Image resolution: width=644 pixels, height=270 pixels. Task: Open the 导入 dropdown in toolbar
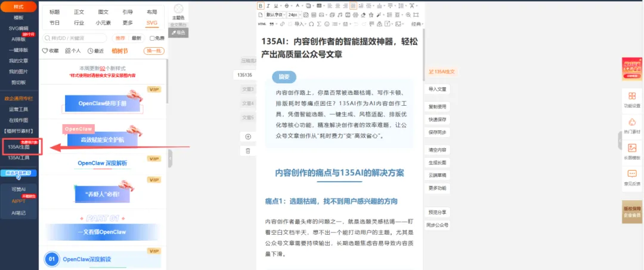click(300, 24)
